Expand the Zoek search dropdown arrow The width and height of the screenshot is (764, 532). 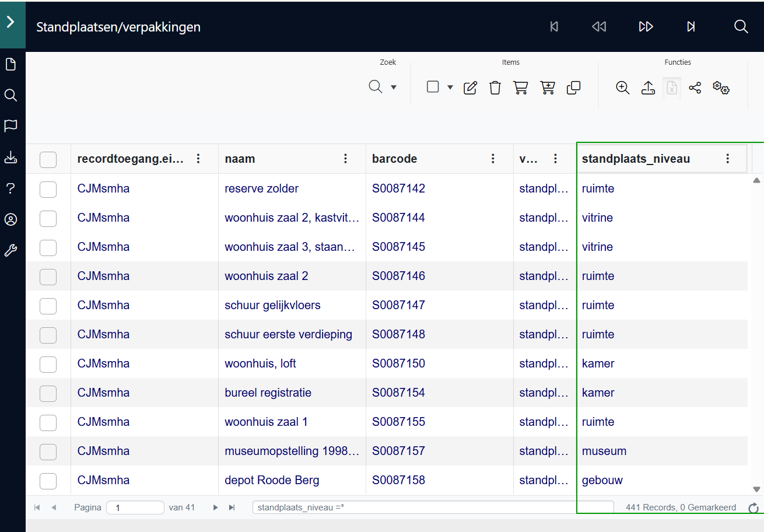pos(394,87)
